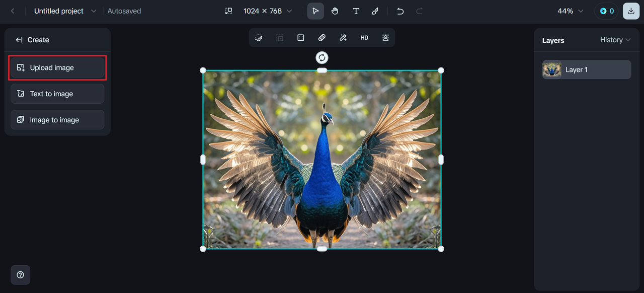This screenshot has width=644, height=293.
Task: Click the Autosaved status text
Action: pyautogui.click(x=124, y=11)
